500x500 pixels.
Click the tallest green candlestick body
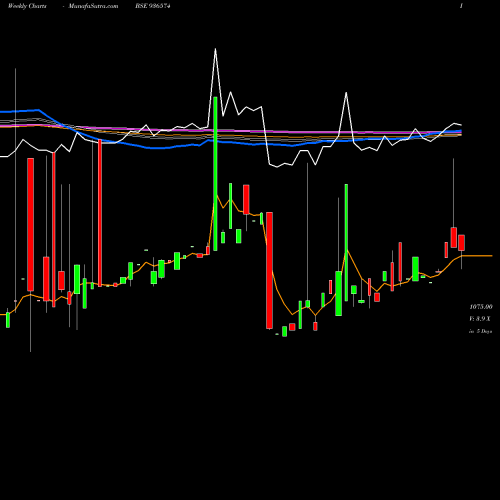pos(215,174)
